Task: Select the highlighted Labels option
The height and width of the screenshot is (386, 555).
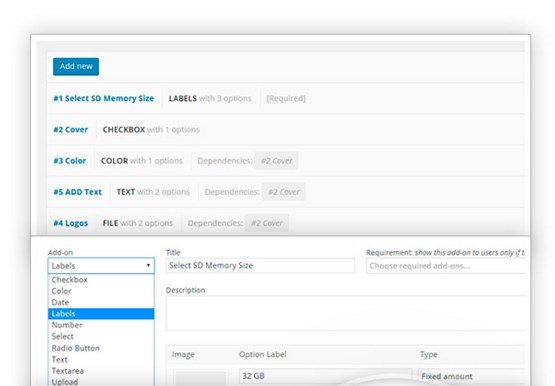Action: [x=101, y=313]
